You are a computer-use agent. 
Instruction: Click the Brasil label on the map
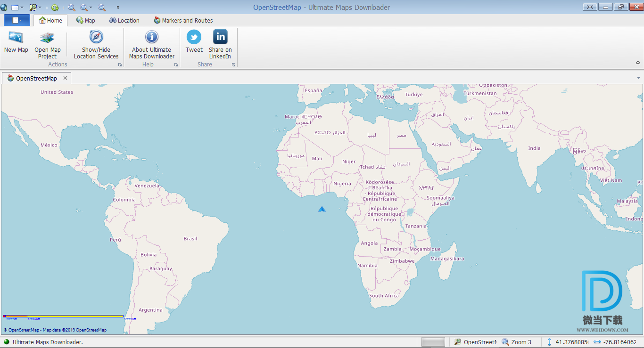(190, 239)
